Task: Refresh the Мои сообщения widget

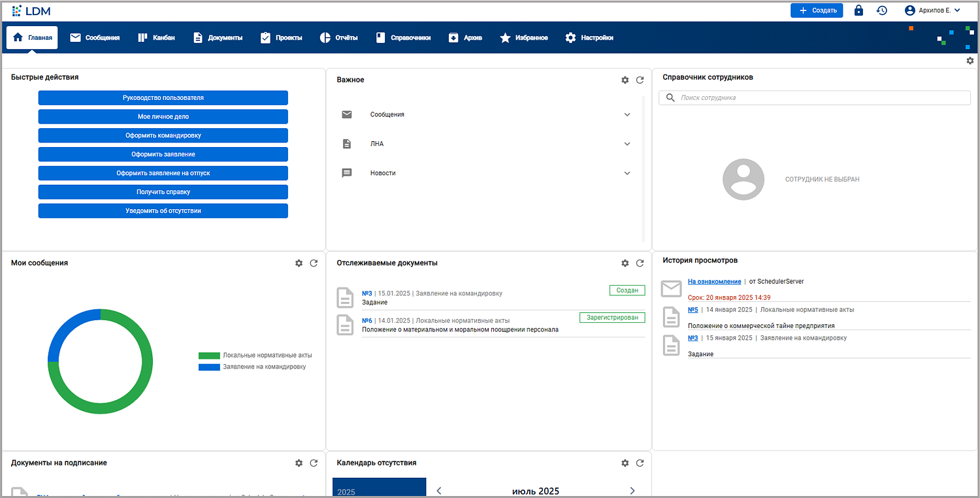Action: click(x=314, y=263)
